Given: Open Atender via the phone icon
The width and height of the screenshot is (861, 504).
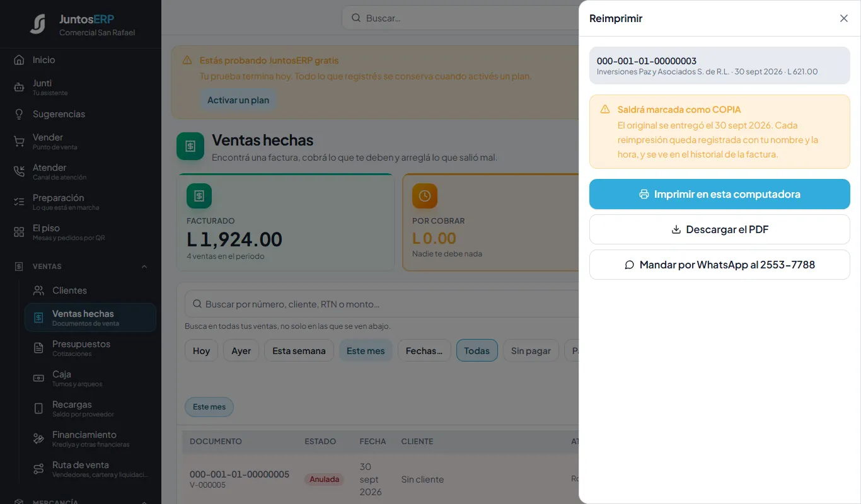Looking at the screenshot, I should pos(19,171).
